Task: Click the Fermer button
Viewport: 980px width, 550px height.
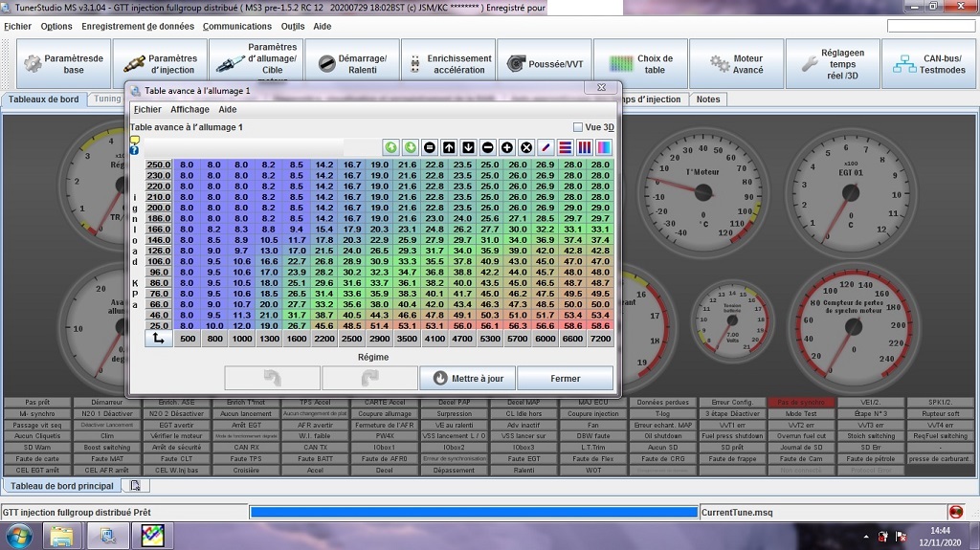Action: click(565, 378)
